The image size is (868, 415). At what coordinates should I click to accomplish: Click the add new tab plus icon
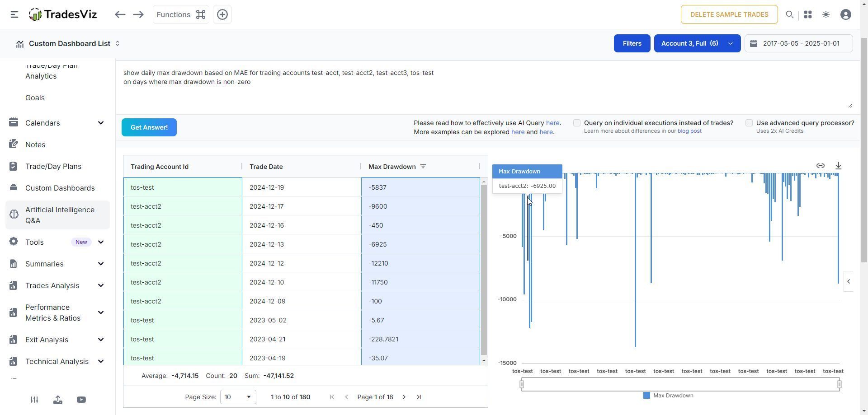coord(222,14)
